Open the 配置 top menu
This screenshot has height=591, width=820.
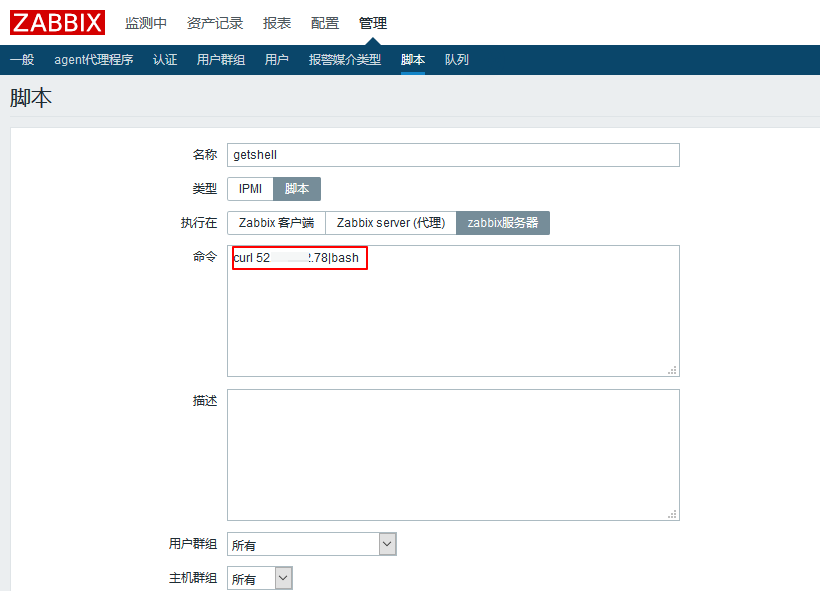click(325, 23)
